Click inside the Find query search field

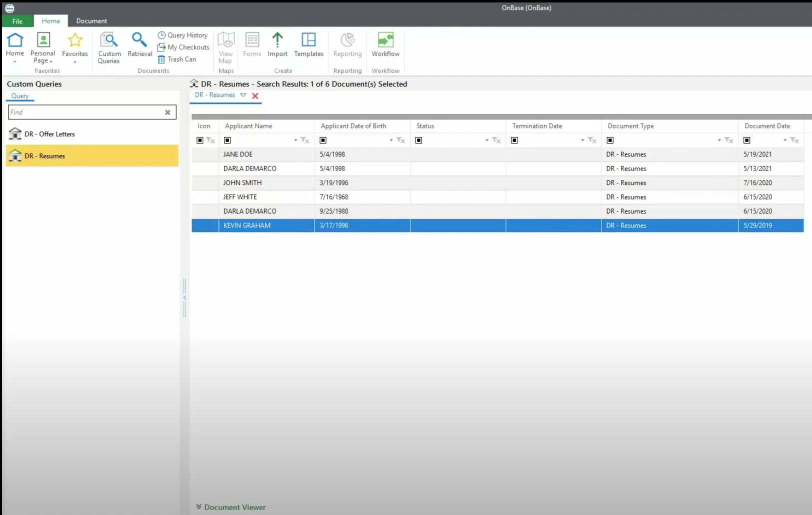click(85, 112)
